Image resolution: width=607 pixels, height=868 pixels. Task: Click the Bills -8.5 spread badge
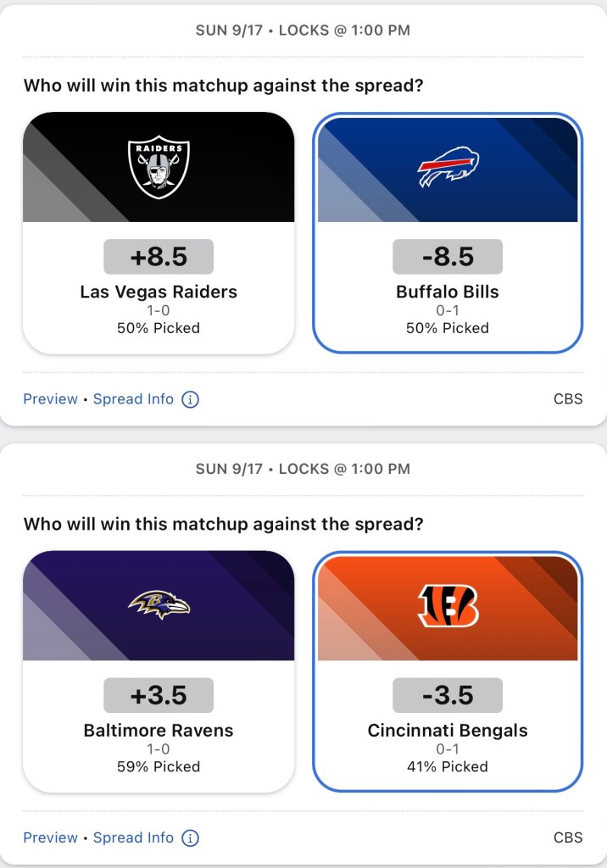448,257
